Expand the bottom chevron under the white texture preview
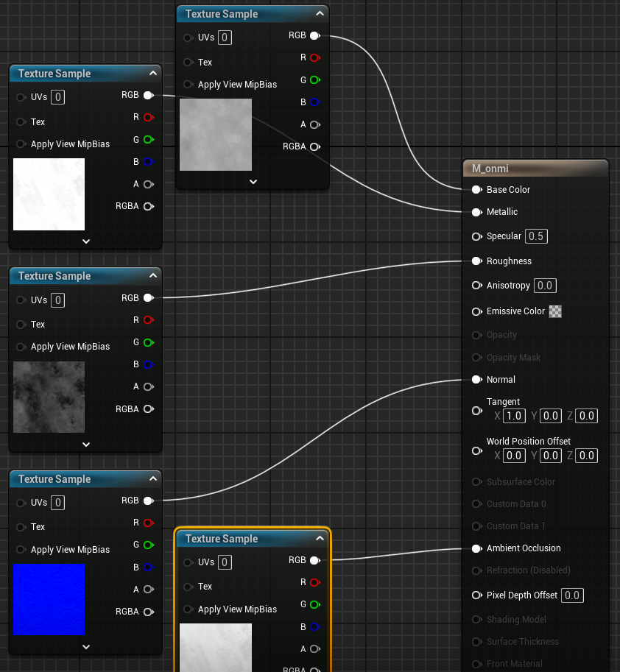Image resolution: width=620 pixels, height=672 pixels. point(86,241)
